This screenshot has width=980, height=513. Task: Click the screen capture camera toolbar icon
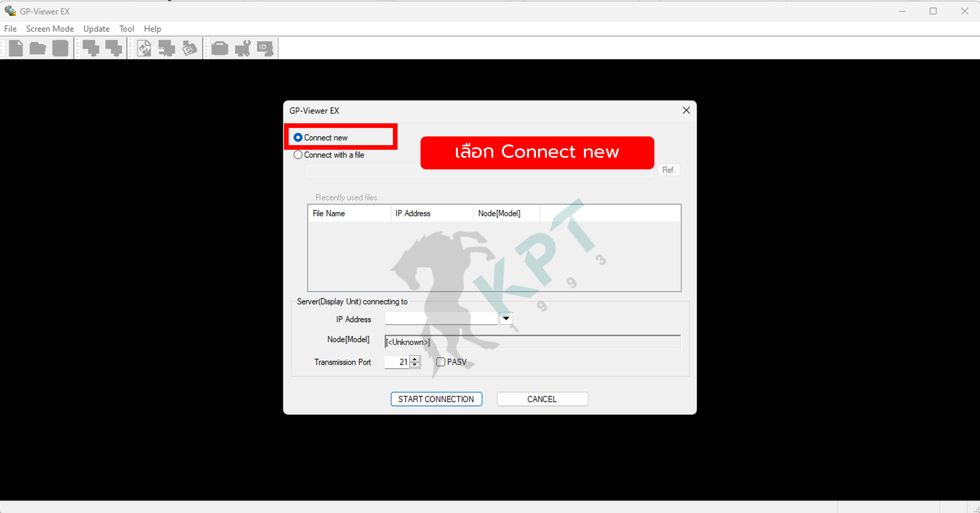[190, 48]
